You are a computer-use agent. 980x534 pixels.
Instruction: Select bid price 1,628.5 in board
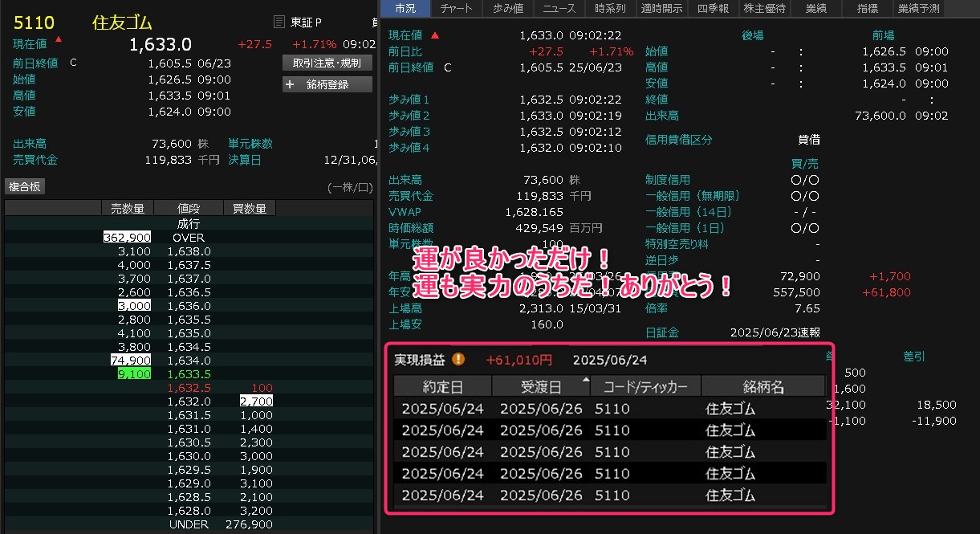tap(189, 497)
